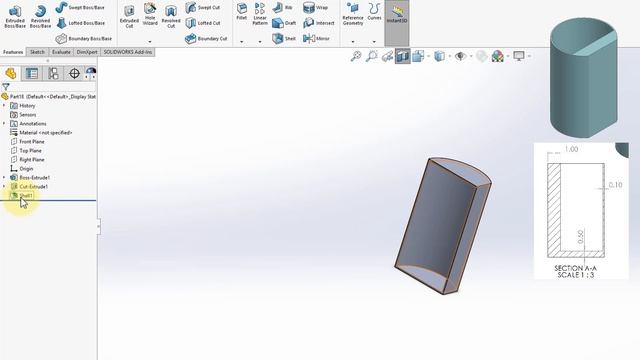Image resolution: width=640 pixels, height=360 pixels.
Task: Choose Swept Boss/Base feature
Action: click(80, 7)
